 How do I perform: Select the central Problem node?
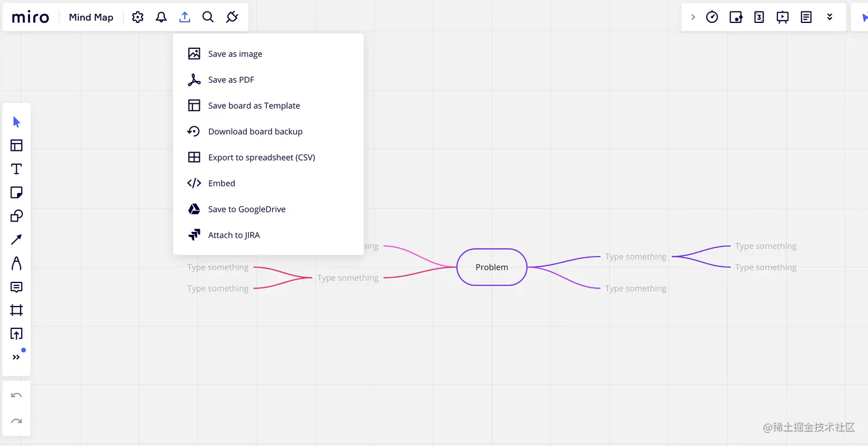[492, 267]
